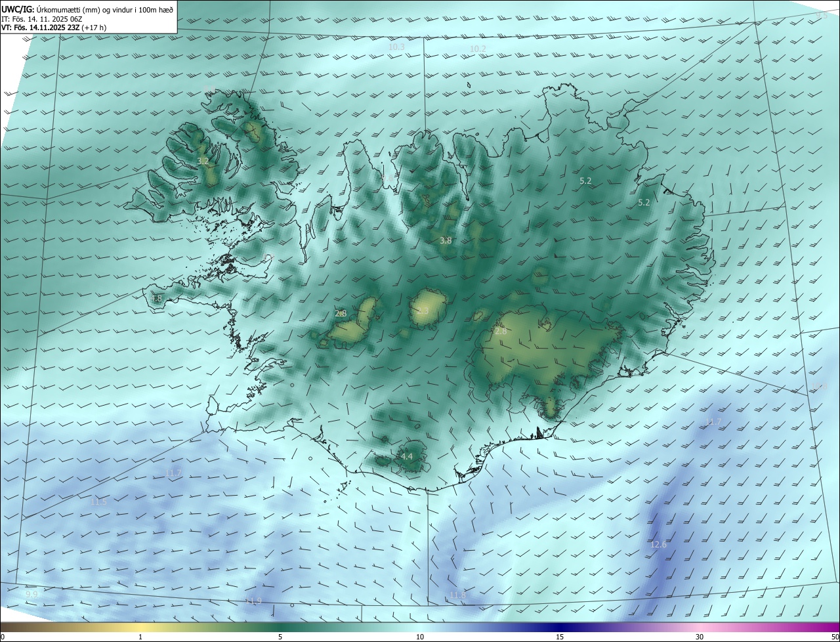Viewport: 840px width, 642px height.
Task: Click the 4.4 value label
Action: [x=406, y=456]
